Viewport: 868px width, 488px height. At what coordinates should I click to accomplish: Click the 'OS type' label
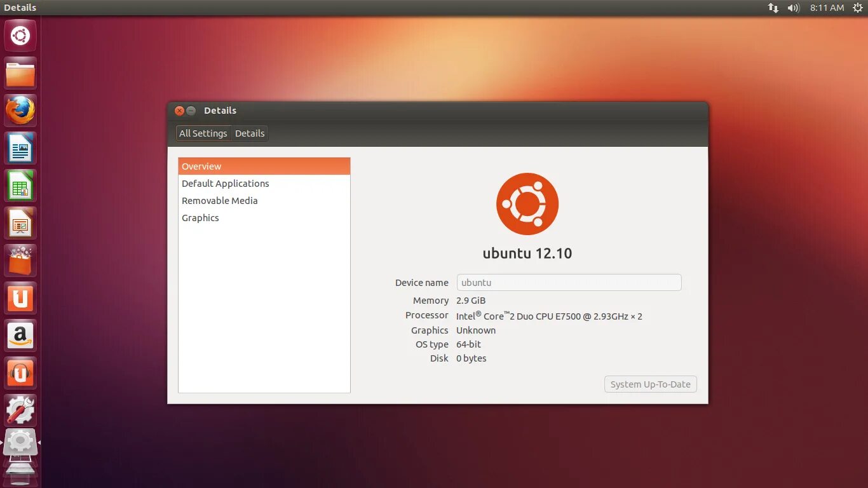pyautogui.click(x=432, y=344)
